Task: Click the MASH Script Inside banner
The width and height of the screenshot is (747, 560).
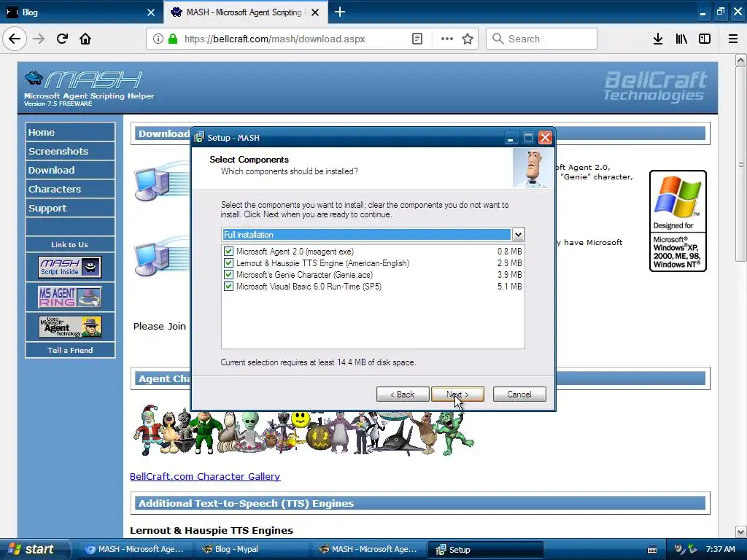Action: pyautogui.click(x=69, y=267)
